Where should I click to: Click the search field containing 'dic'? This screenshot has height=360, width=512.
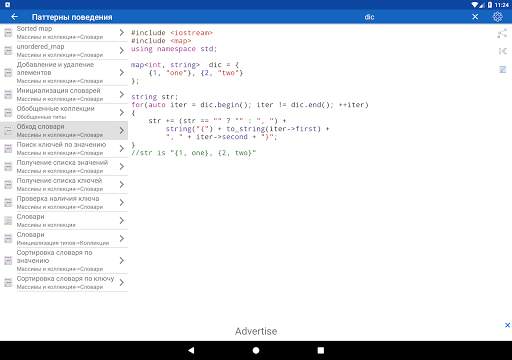[369, 17]
